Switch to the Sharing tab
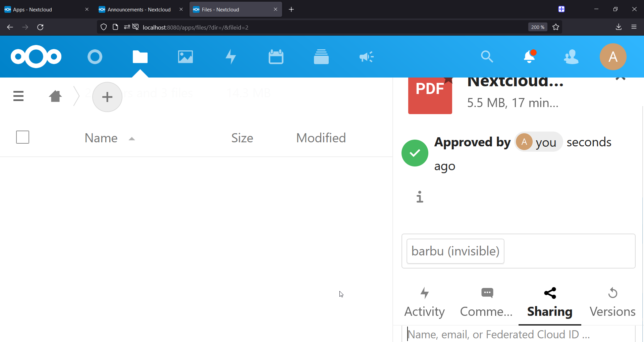Image resolution: width=644 pixels, height=342 pixels. 550,302
